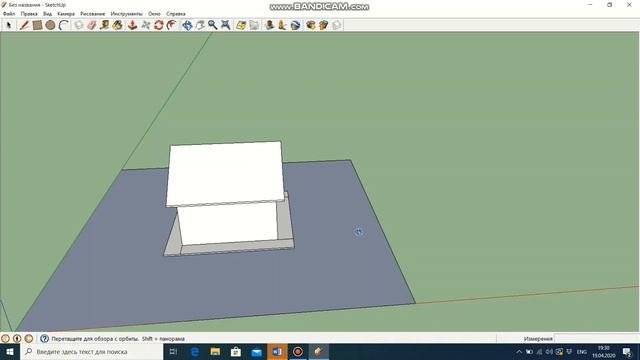The width and height of the screenshot is (640, 360).
Task: Open File Explorer from the taskbar
Action: tap(215, 352)
